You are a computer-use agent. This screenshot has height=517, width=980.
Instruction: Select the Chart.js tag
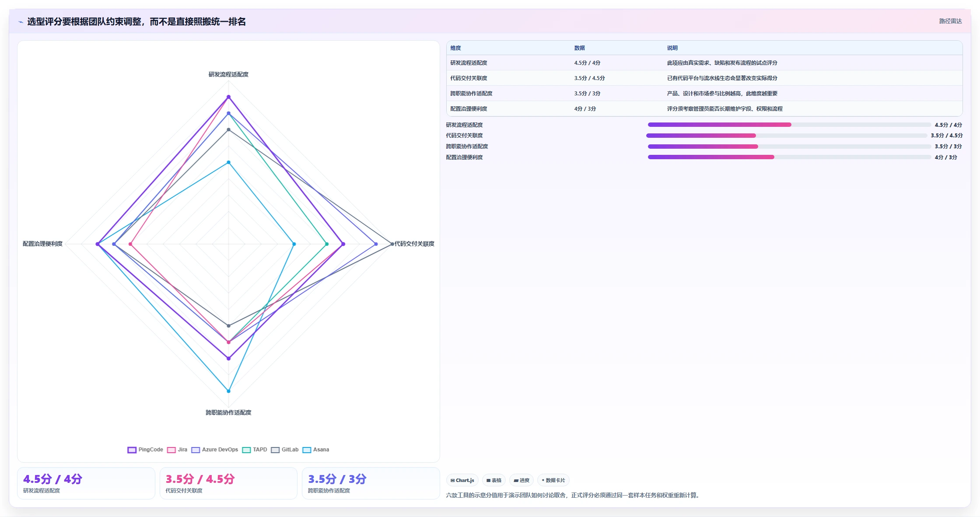pyautogui.click(x=462, y=480)
